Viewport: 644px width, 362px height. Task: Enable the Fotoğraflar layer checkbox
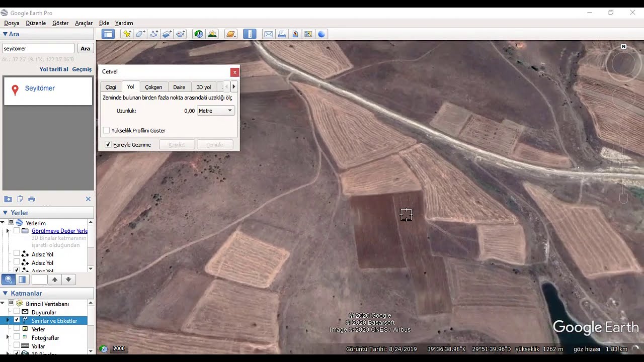(x=17, y=337)
